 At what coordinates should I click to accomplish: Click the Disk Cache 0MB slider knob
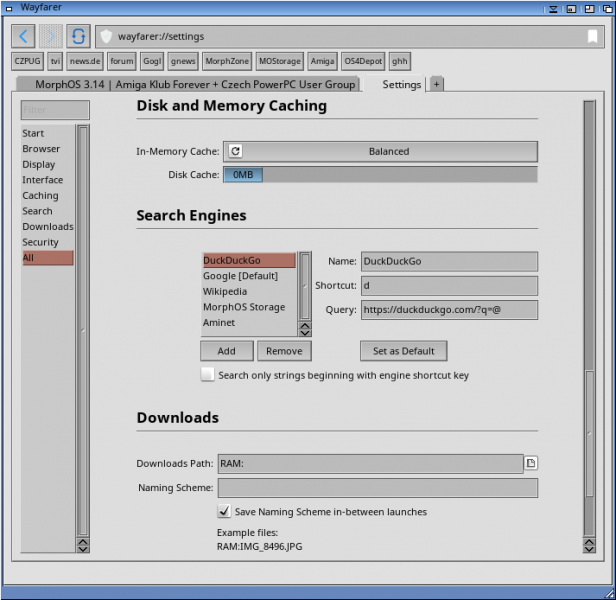click(x=243, y=174)
